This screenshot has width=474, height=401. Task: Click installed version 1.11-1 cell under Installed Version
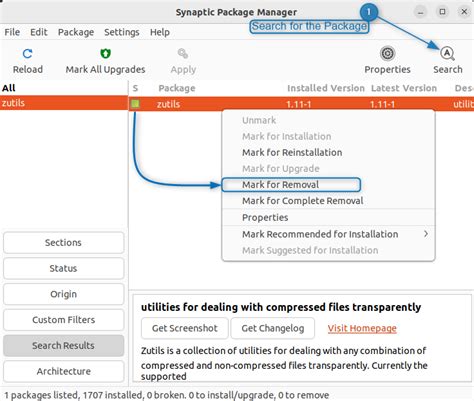[x=299, y=104]
